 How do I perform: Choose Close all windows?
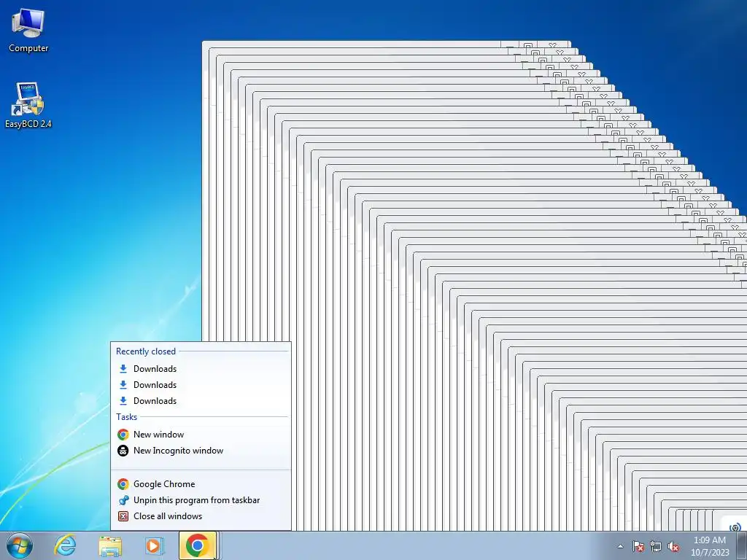pos(201,516)
